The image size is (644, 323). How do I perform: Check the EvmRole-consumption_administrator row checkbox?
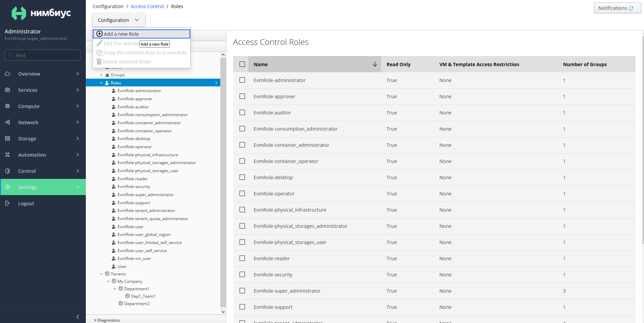pos(242,129)
